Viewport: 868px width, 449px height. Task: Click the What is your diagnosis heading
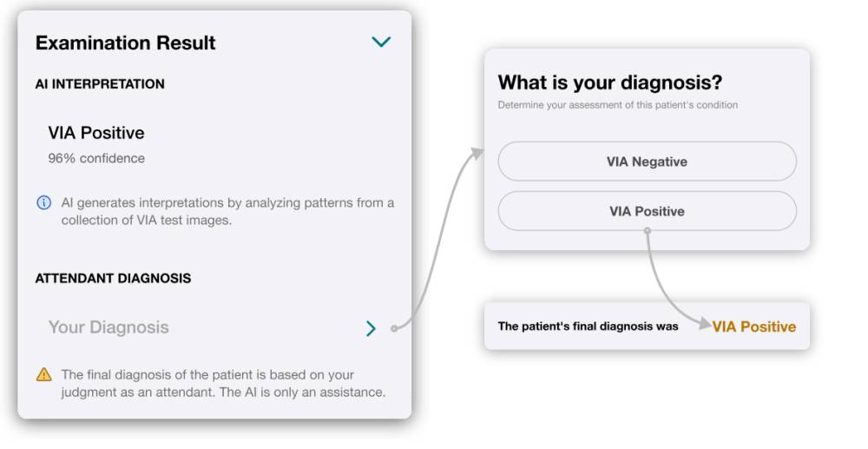click(610, 83)
